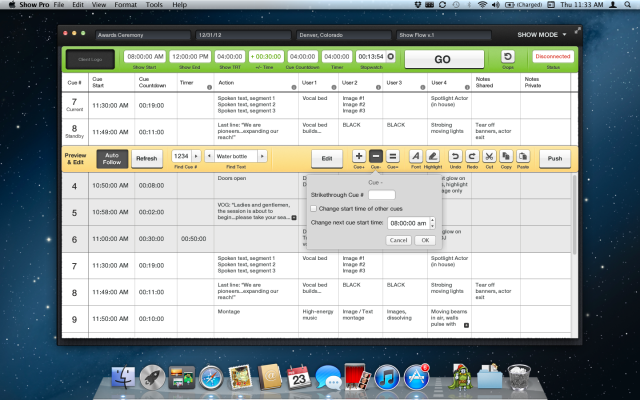640x400 pixels.
Task: Click the Cue= equals icon
Action: [392, 156]
